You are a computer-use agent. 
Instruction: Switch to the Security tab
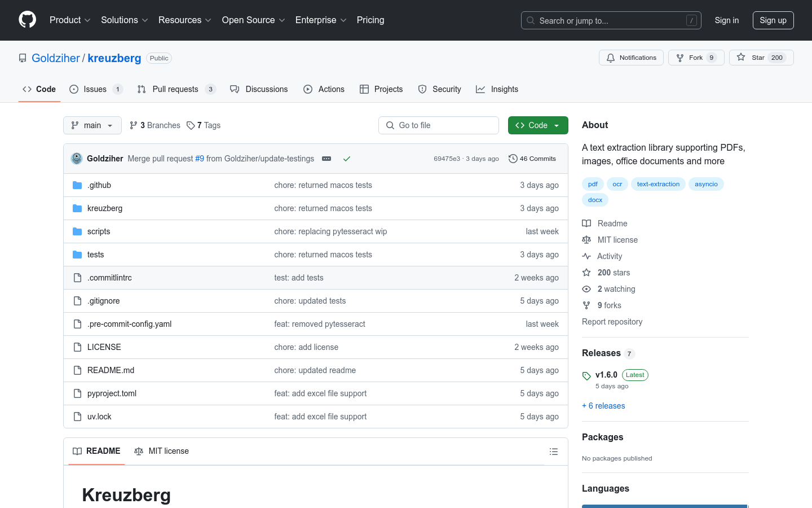point(439,89)
